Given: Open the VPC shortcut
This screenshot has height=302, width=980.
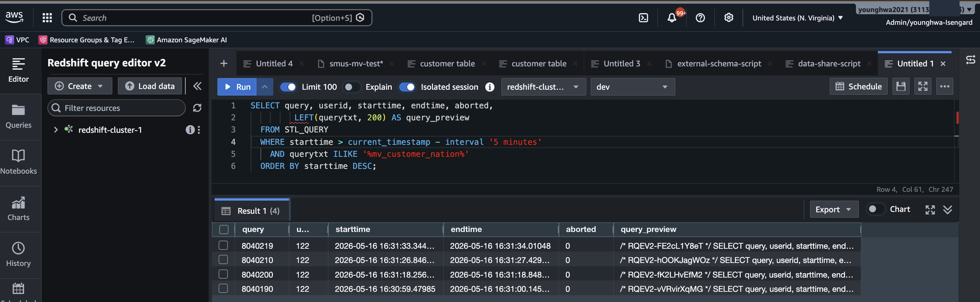Looking at the screenshot, I should coord(17,40).
